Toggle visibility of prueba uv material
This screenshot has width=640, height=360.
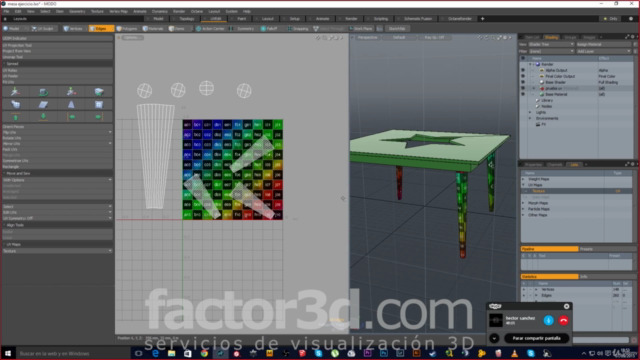point(523,88)
